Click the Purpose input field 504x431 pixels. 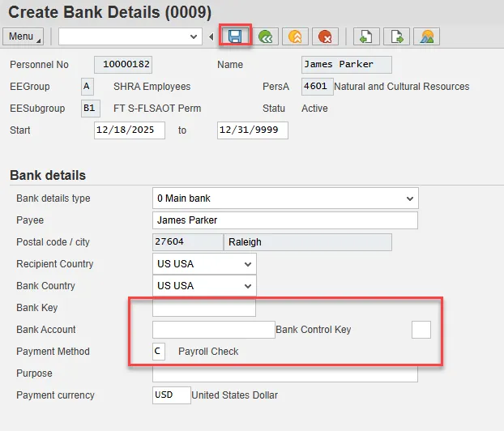285,373
